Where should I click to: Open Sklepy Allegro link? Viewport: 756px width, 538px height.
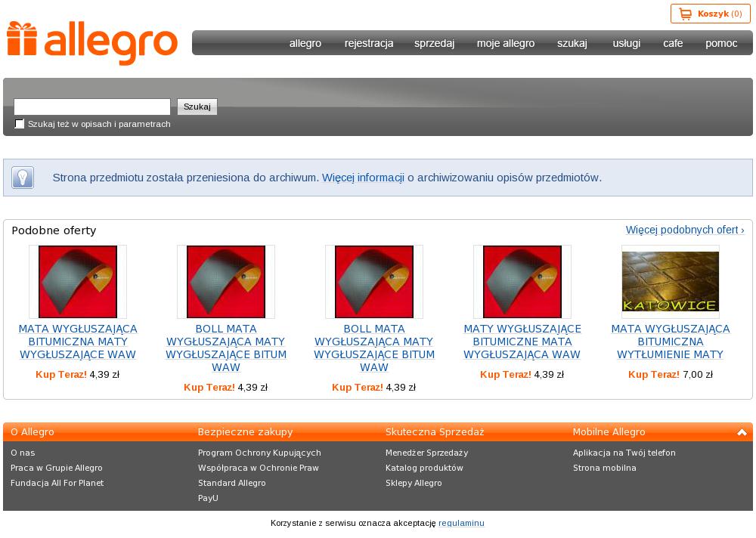[x=414, y=483]
